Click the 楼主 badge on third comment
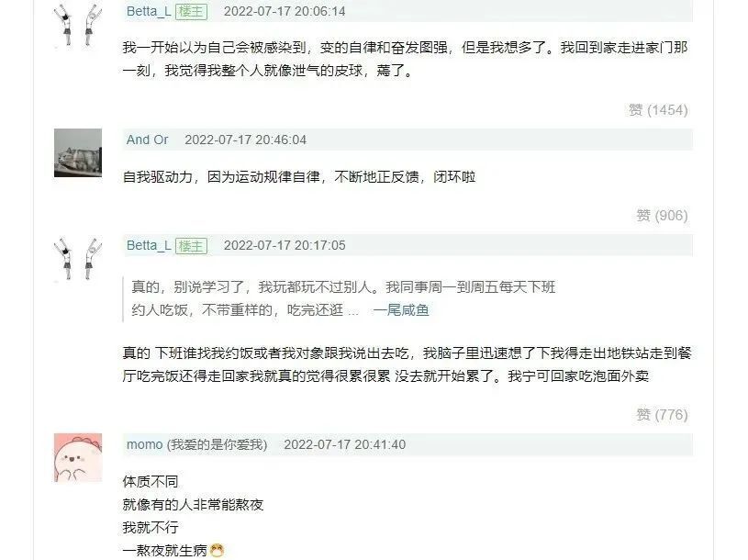The width and height of the screenshot is (748, 560). coord(191,246)
